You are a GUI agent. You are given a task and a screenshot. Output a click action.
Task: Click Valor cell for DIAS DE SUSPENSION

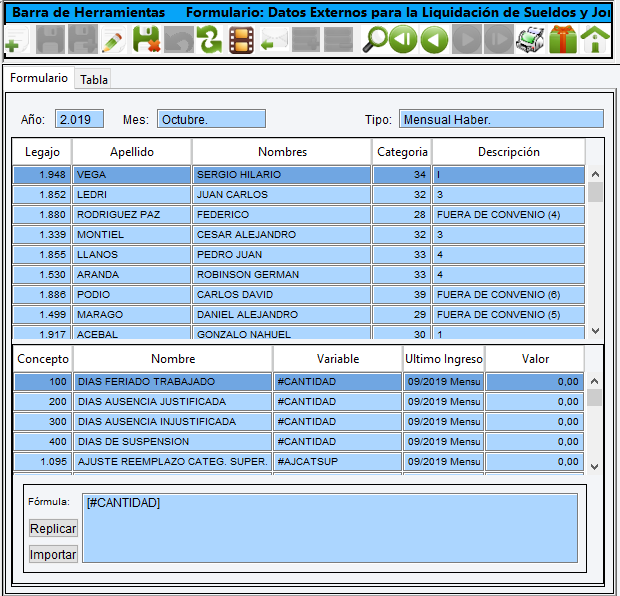pos(534,442)
